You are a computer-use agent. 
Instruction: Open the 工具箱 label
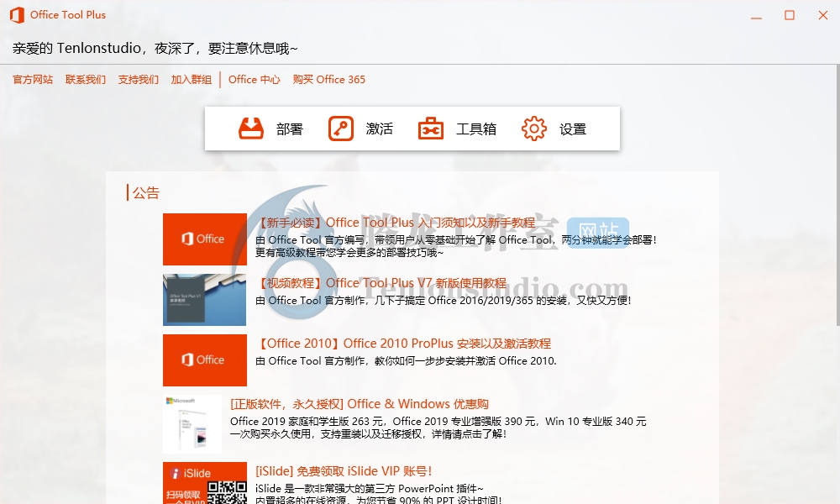tap(476, 129)
